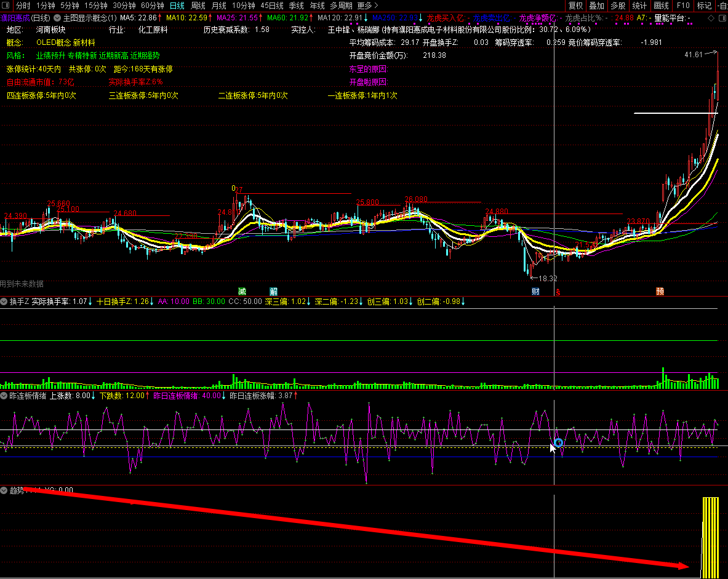
Task: Switch to 30分钟 chart period
Action: coord(124,6)
